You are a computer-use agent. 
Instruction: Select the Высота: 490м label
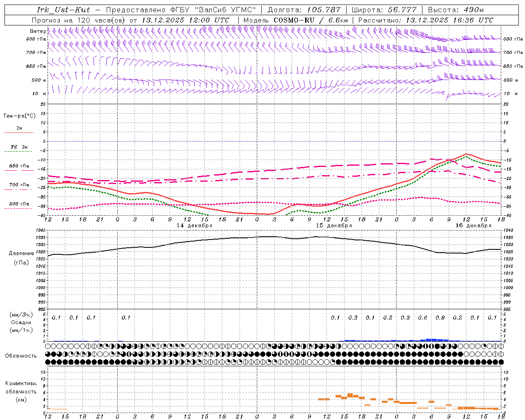[x=456, y=10]
